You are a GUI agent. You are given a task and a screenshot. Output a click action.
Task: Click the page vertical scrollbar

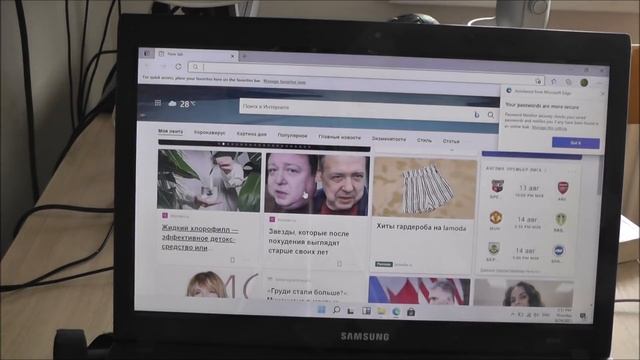click(599, 176)
